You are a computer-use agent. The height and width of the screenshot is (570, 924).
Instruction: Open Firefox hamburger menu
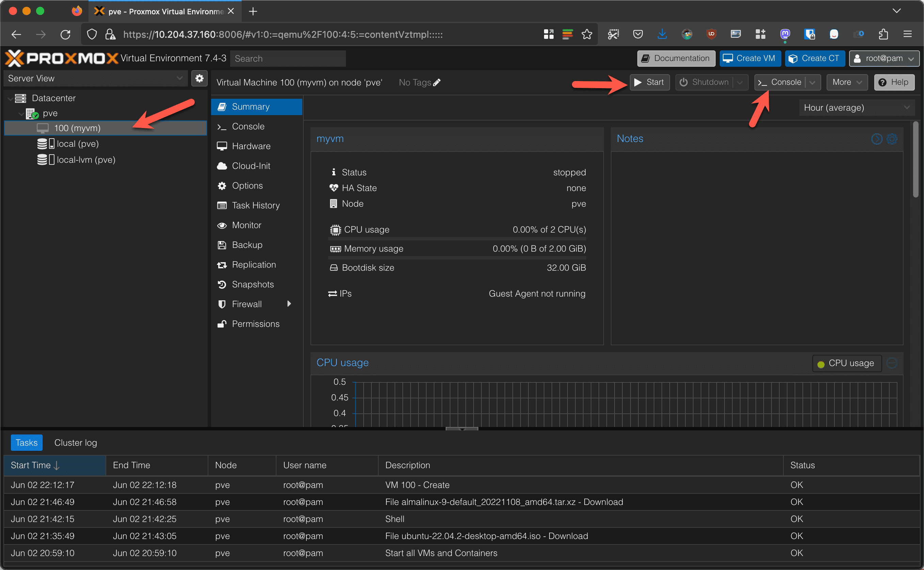907,34
